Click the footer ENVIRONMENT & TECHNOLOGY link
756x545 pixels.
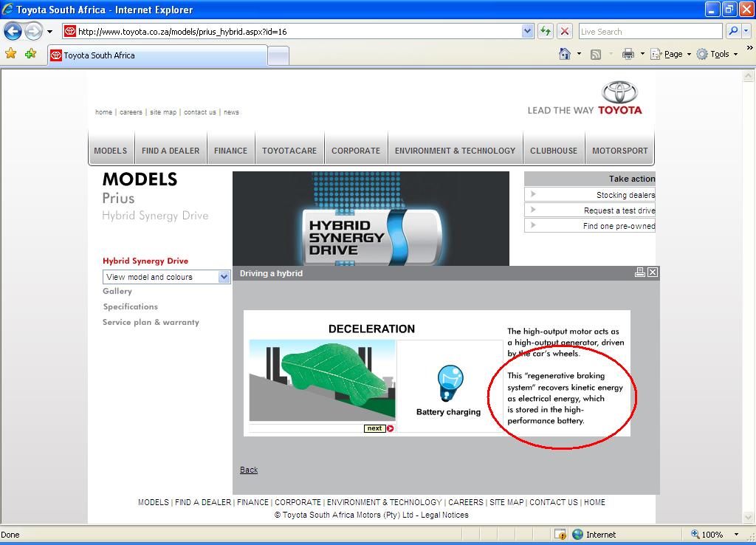(x=384, y=502)
